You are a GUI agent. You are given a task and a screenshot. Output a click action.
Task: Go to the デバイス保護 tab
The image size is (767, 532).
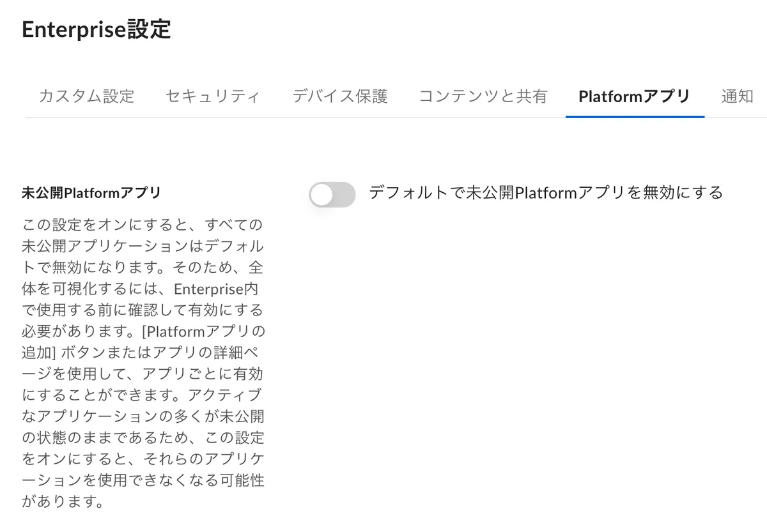[340, 96]
